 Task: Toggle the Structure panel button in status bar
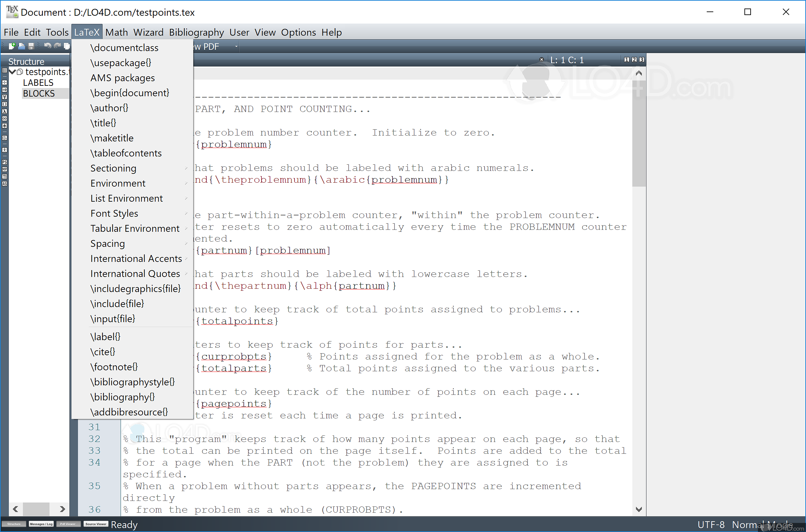[x=14, y=524]
